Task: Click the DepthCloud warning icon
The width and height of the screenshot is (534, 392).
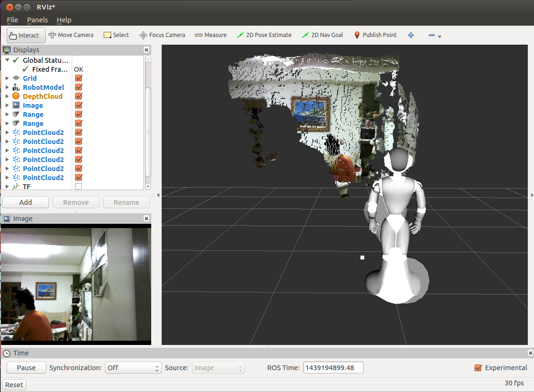Action: coord(16,96)
